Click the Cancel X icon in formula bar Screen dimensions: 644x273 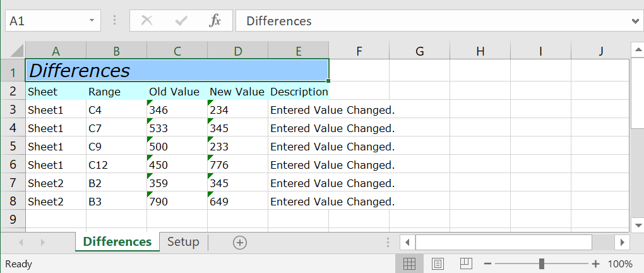(147, 21)
